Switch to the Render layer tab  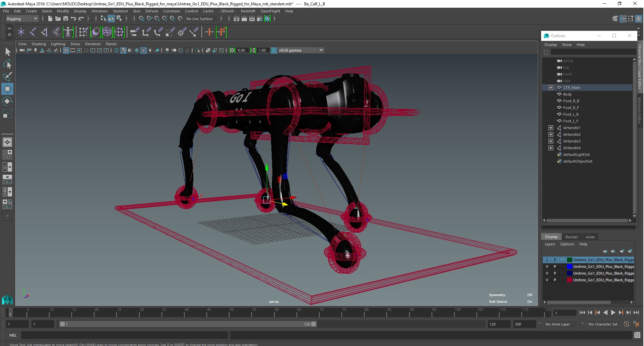[572, 237]
